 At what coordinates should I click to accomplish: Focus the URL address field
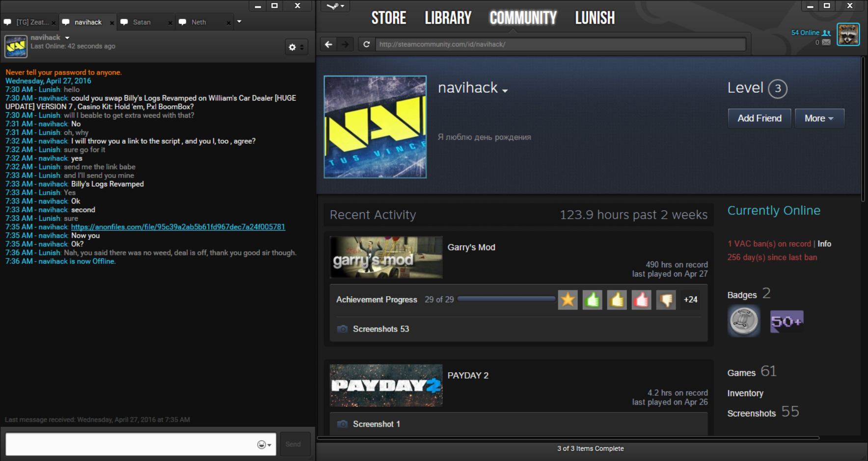[561, 44]
